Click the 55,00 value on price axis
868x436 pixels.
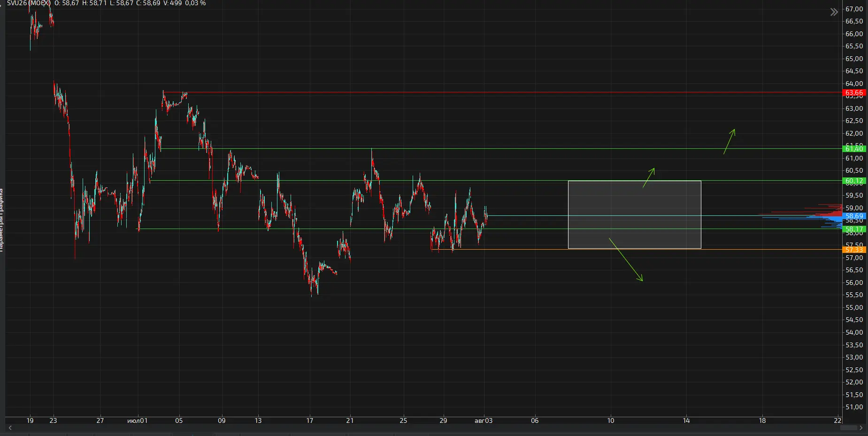click(x=854, y=307)
